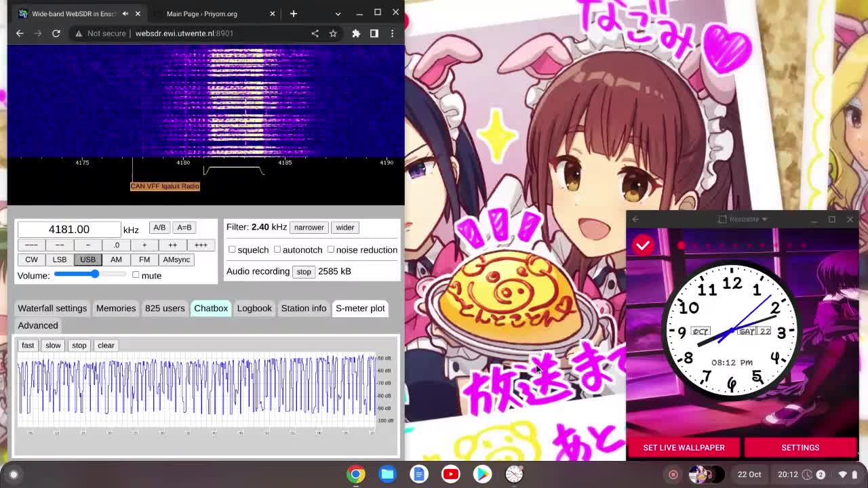Select USB mode

(87, 260)
